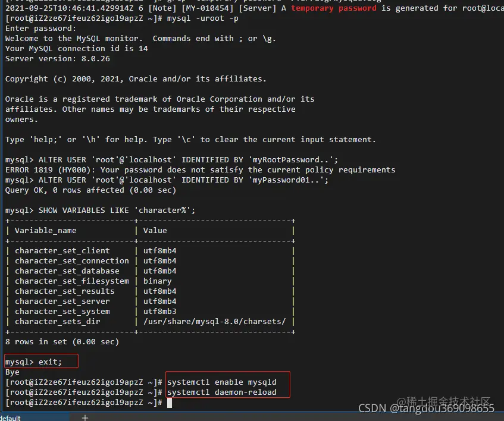The width and height of the screenshot is (504, 421).
Task: Click the '/usr/share/mysql-8.0/charsets/' path value
Action: pos(214,322)
